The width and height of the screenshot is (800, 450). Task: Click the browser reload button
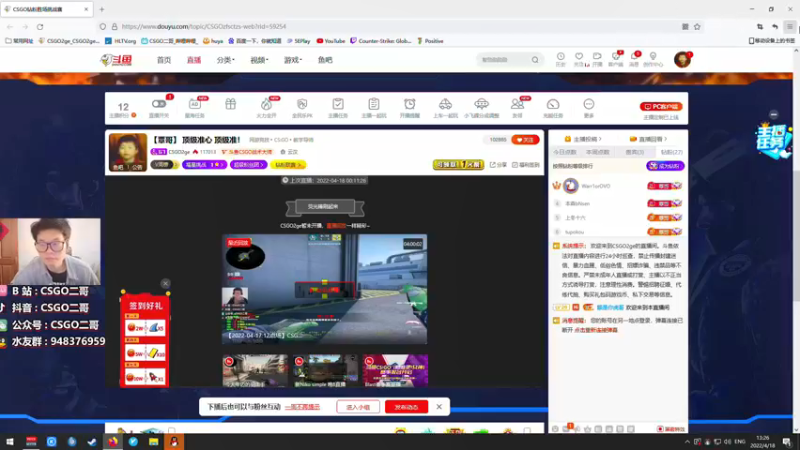(40, 27)
